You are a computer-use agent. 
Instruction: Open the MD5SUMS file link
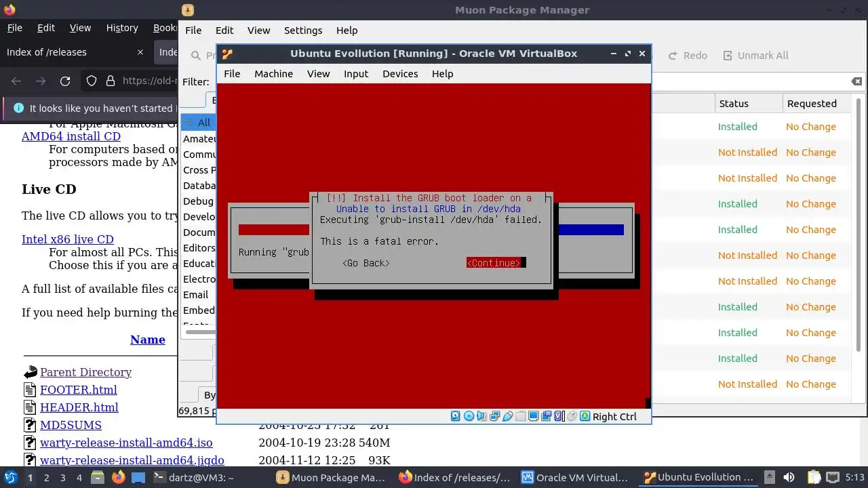[x=71, y=425]
